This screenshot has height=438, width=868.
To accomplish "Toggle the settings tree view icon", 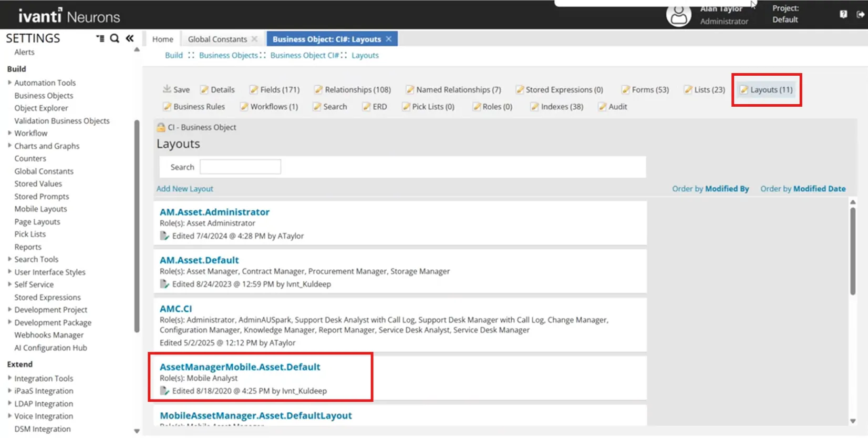I will point(100,38).
